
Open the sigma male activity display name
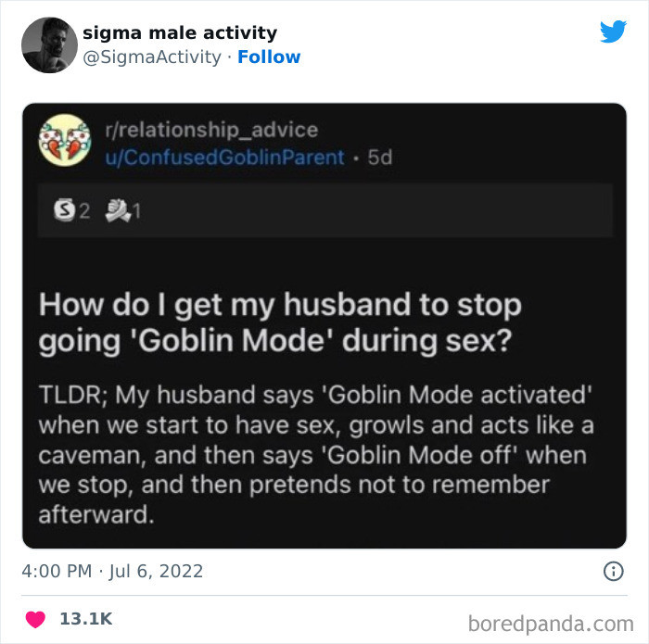(x=180, y=32)
